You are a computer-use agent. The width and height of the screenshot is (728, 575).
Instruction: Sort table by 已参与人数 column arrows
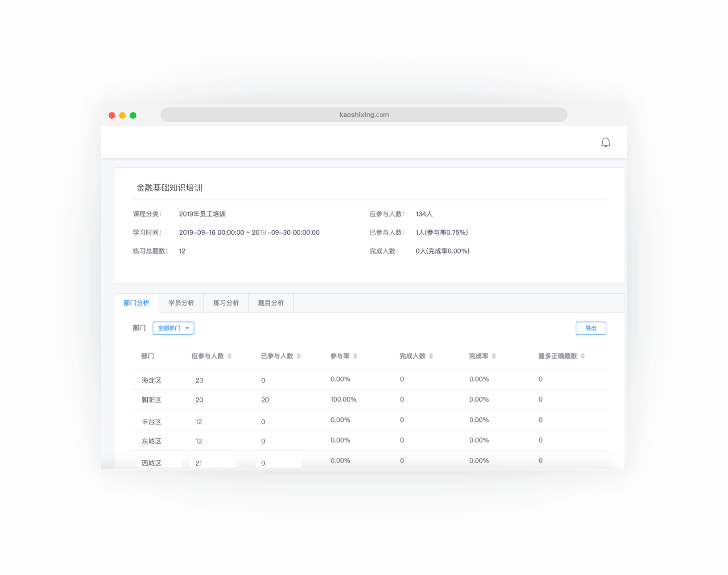[299, 356]
